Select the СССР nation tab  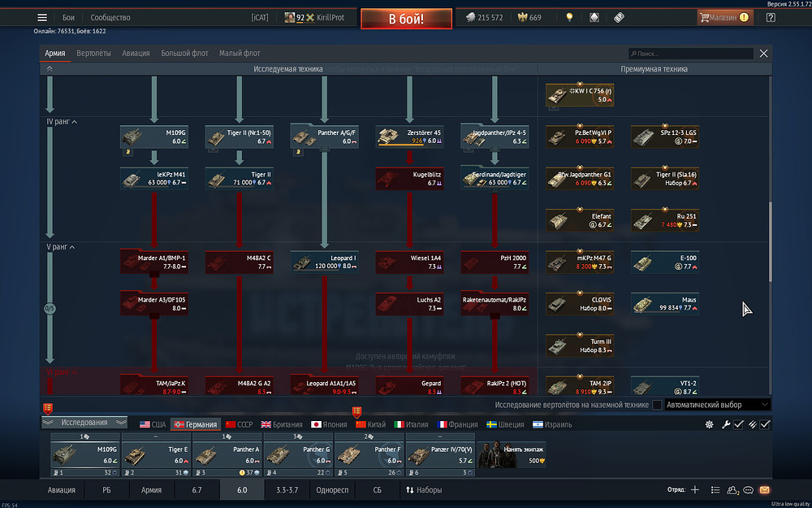pos(240,424)
